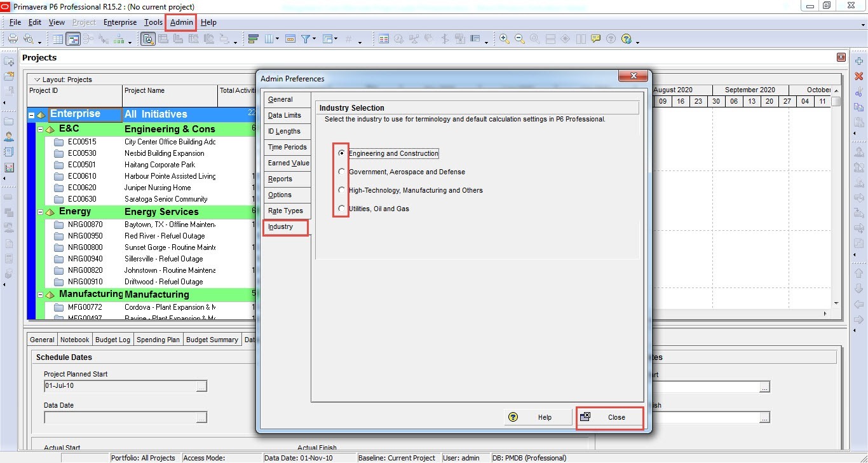Collapse the E&C project group

click(41, 129)
